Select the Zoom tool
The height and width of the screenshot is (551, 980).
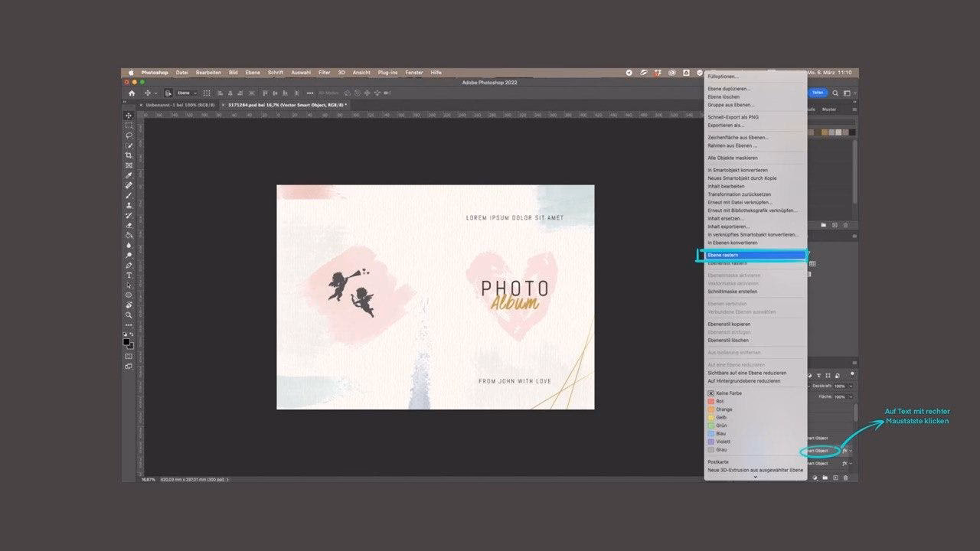pos(129,315)
